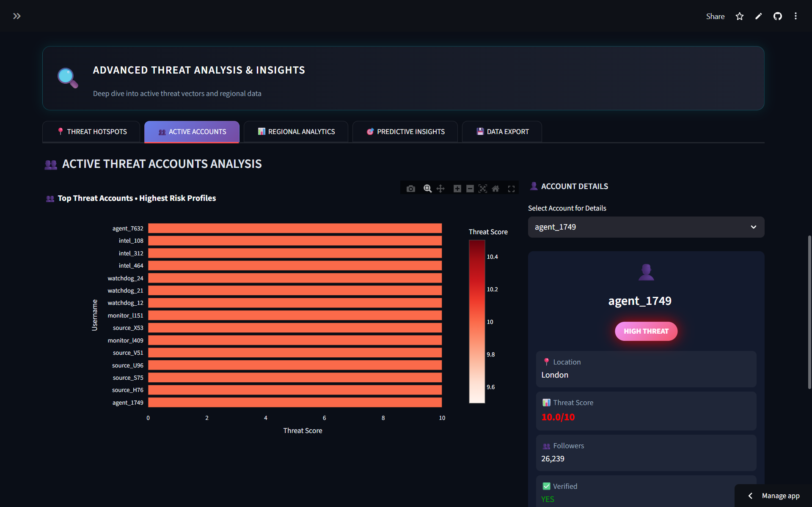Click the chart icon beside the Threat Score card label
812x507 pixels.
(546, 403)
